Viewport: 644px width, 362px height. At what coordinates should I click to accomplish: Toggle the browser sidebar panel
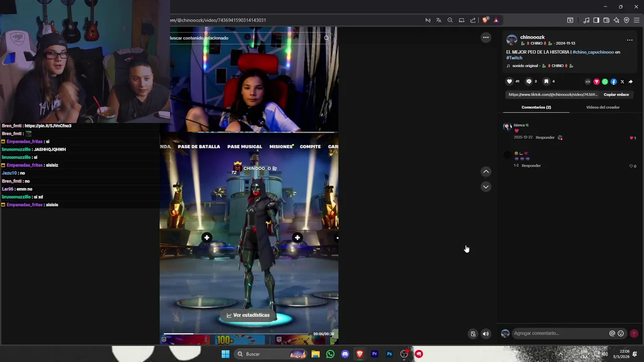596,20
